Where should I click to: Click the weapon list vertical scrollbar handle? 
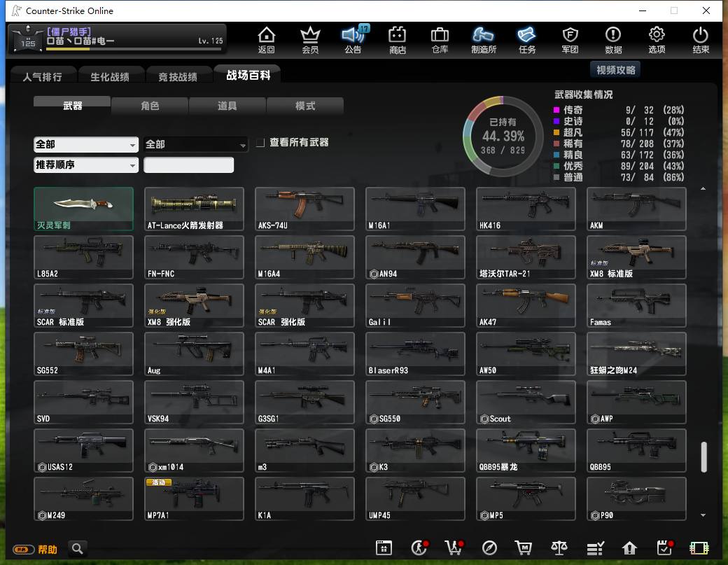(704, 456)
